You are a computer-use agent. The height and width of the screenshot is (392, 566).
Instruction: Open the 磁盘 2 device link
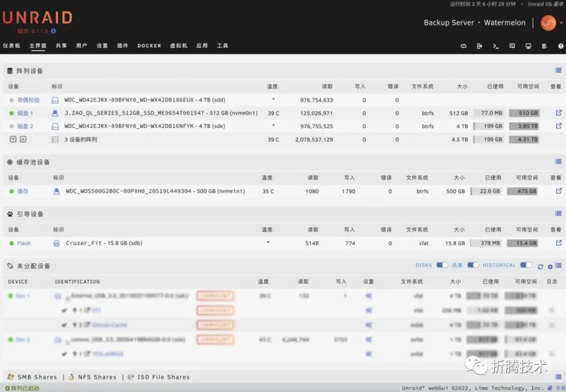tap(25, 126)
